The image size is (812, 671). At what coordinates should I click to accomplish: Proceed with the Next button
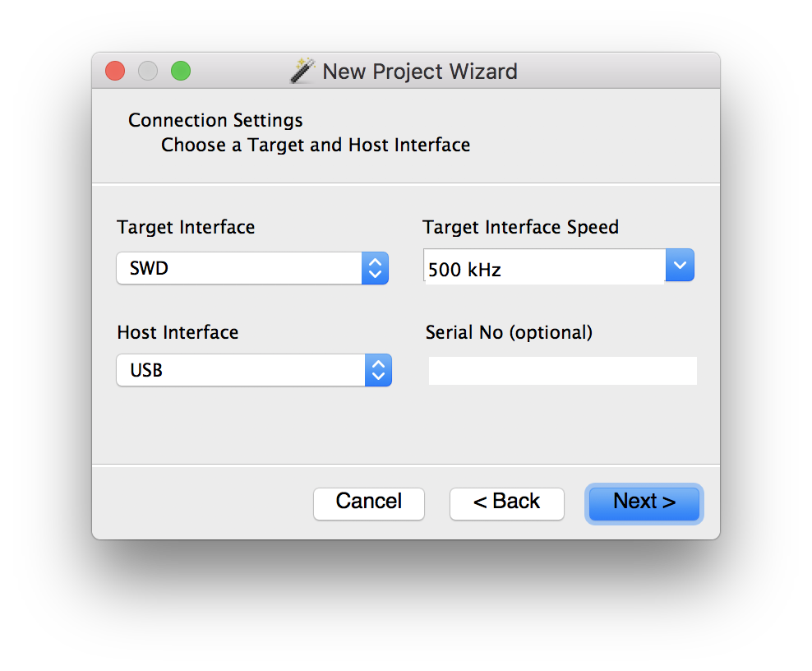[644, 503]
